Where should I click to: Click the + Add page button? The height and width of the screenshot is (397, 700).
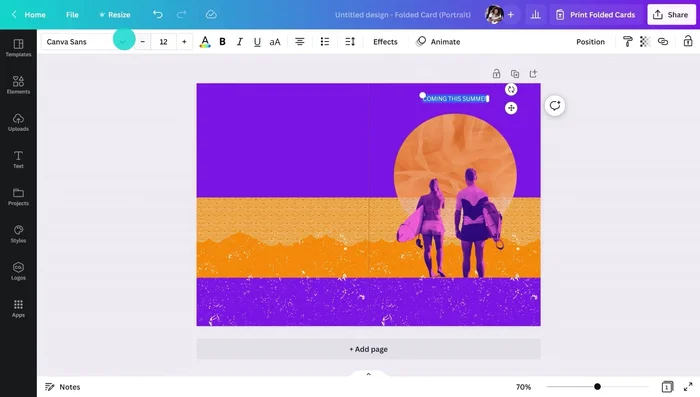point(368,349)
